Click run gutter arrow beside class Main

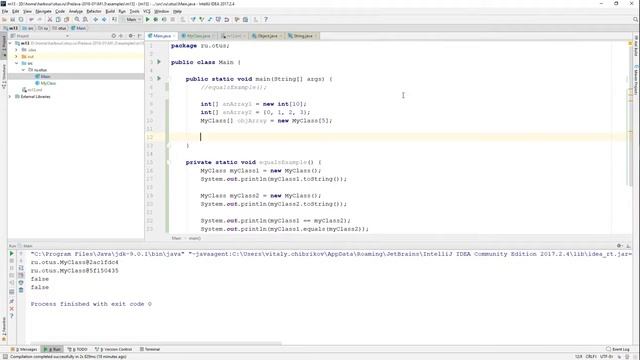tap(159, 62)
